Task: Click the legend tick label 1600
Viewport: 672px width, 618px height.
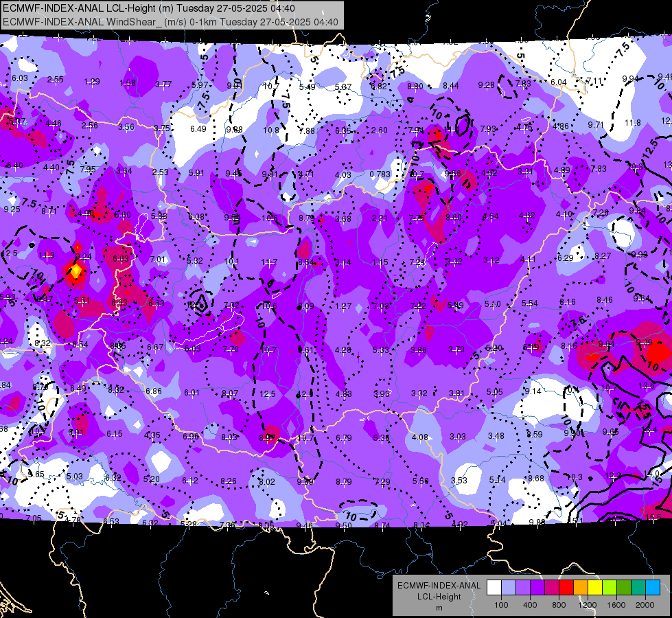Action: 616,605
